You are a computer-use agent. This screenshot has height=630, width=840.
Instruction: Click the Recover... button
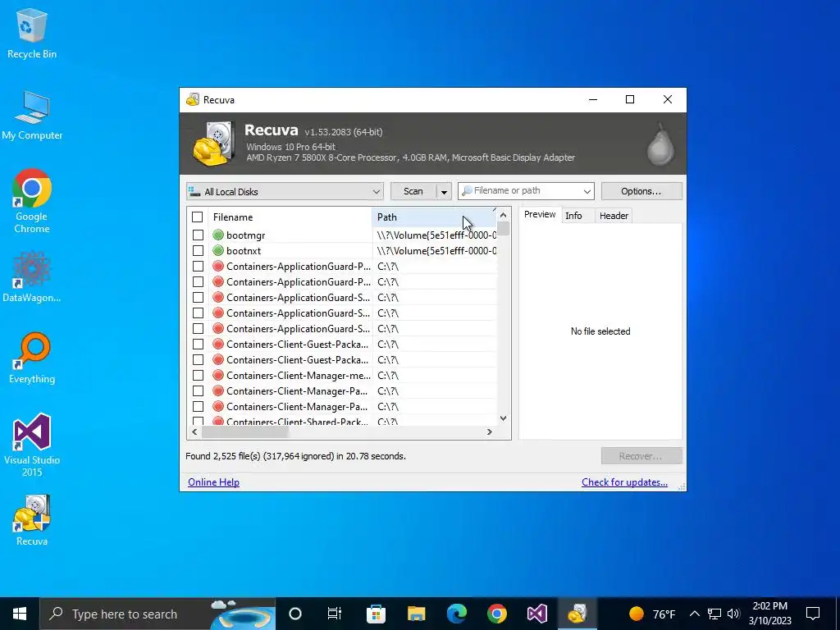pos(641,456)
